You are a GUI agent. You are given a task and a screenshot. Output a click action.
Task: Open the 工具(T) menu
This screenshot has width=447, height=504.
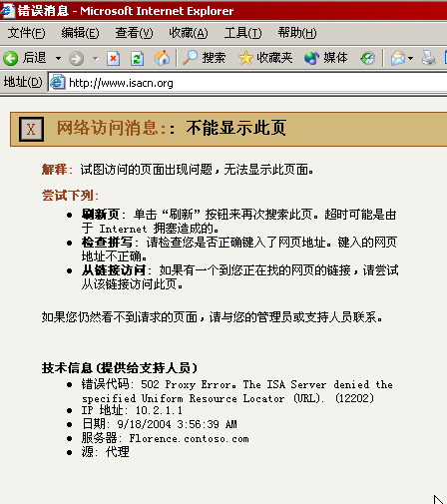pos(242,33)
